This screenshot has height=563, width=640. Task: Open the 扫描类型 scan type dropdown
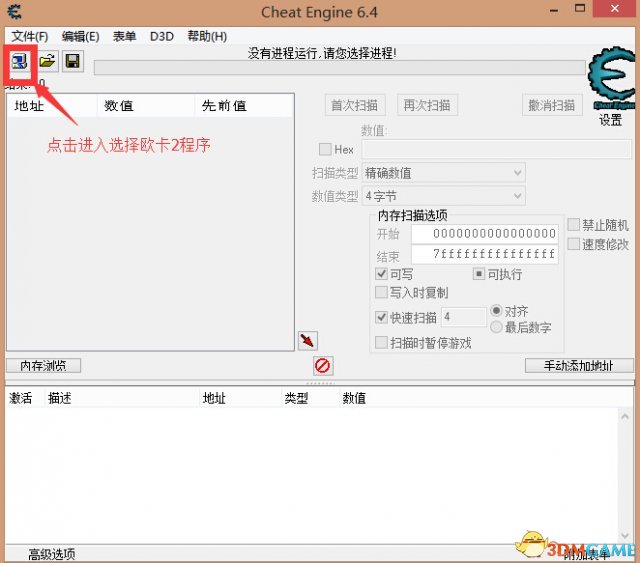click(443, 173)
